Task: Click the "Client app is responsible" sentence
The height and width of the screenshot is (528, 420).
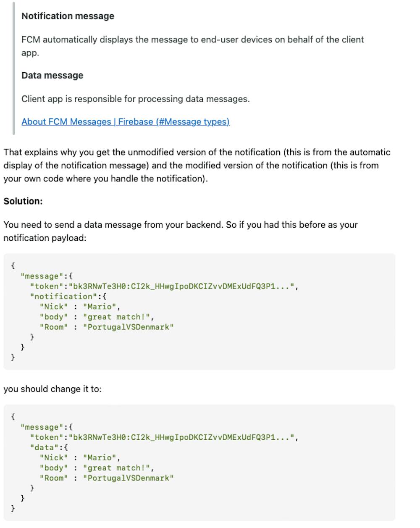Action: [135, 99]
